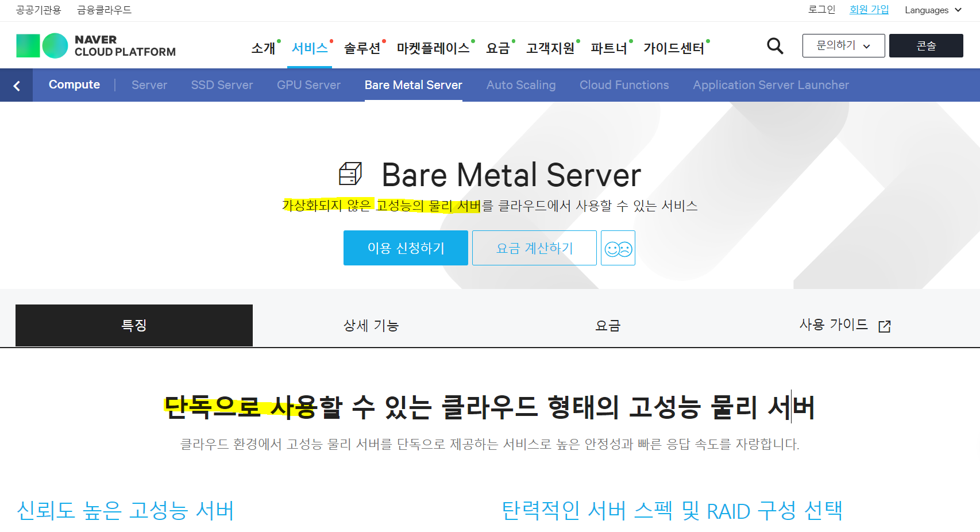The image size is (980, 532).
Task: Click the 신뢰도 높은 고성능 서버 heading
Action: click(x=125, y=511)
